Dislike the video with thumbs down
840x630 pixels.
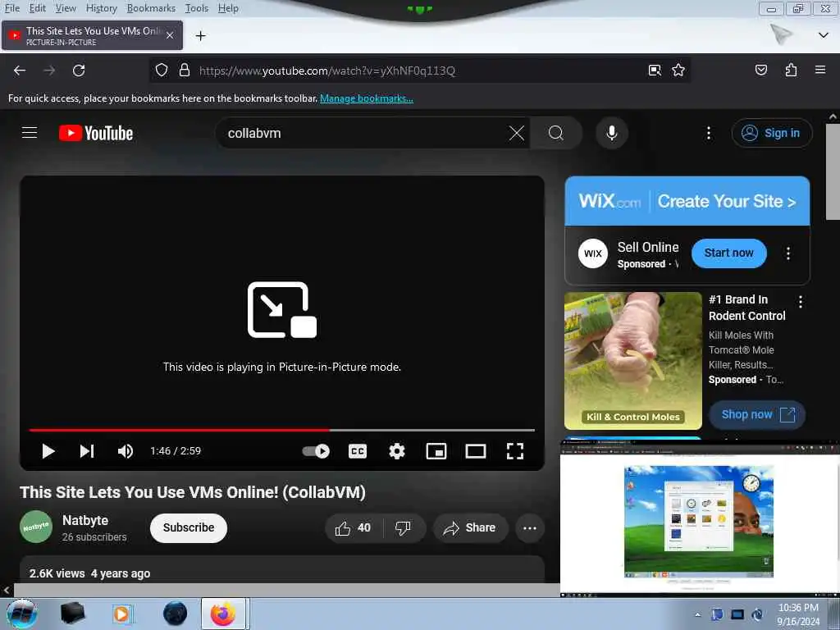(x=404, y=527)
